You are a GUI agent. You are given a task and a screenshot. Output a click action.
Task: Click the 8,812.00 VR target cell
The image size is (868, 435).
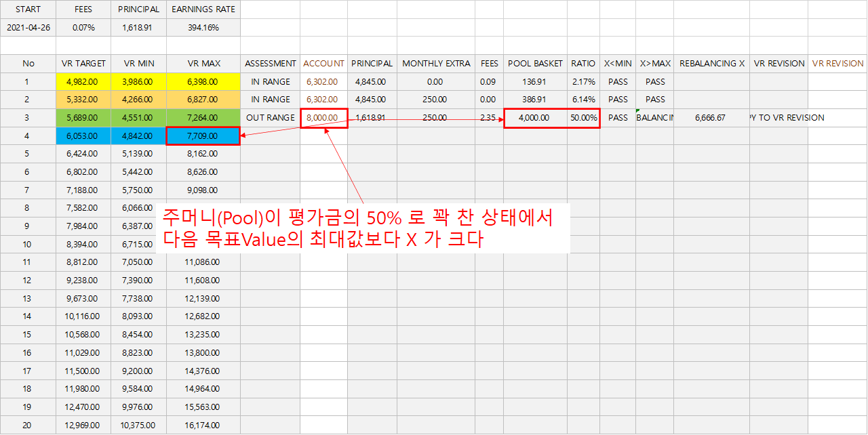[83, 262]
